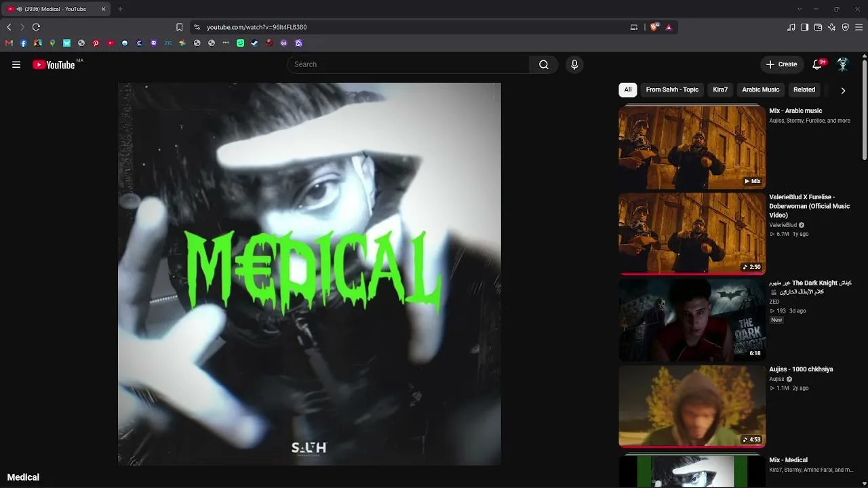Open Aujiss - 1000 chkhsiya video title
The image size is (868, 488).
point(801,369)
